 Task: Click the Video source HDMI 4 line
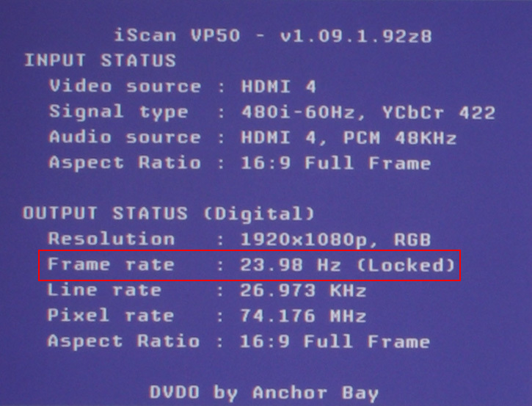point(183,86)
